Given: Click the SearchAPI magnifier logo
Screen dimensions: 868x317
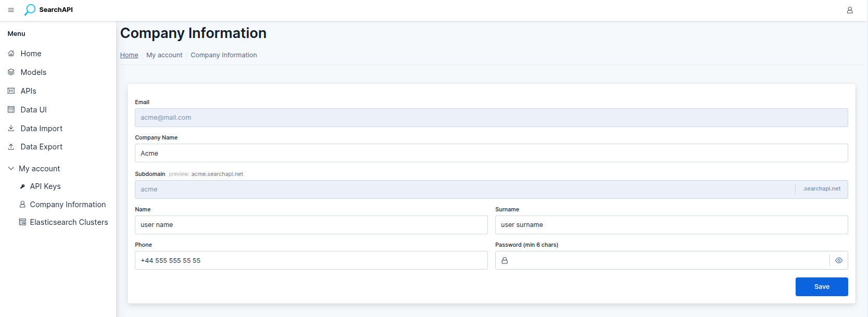Looking at the screenshot, I should pos(30,9).
